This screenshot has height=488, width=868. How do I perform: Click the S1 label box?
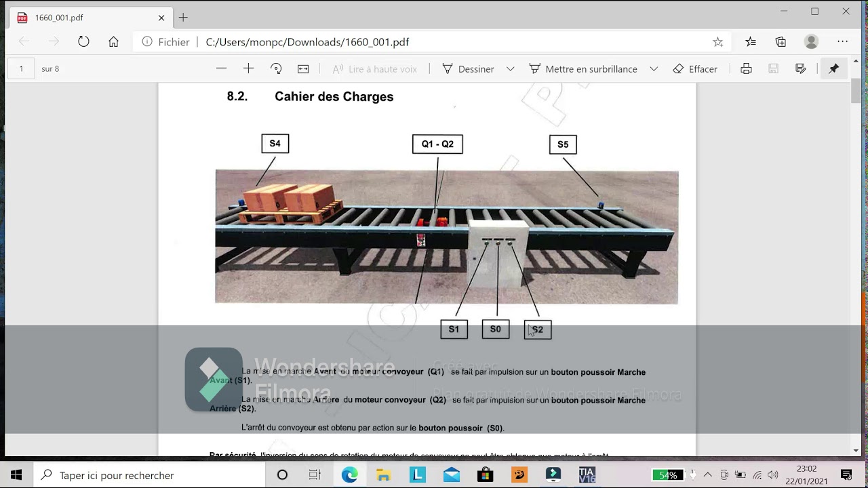click(454, 329)
